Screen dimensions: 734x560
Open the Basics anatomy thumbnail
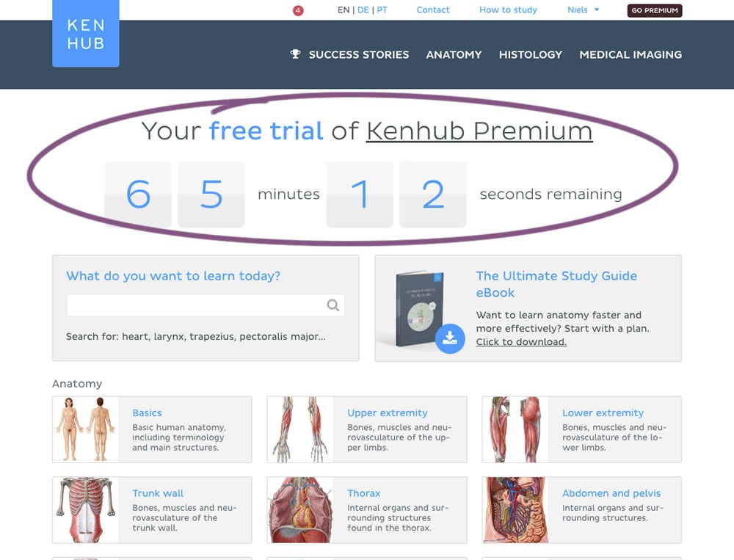click(86, 429)
